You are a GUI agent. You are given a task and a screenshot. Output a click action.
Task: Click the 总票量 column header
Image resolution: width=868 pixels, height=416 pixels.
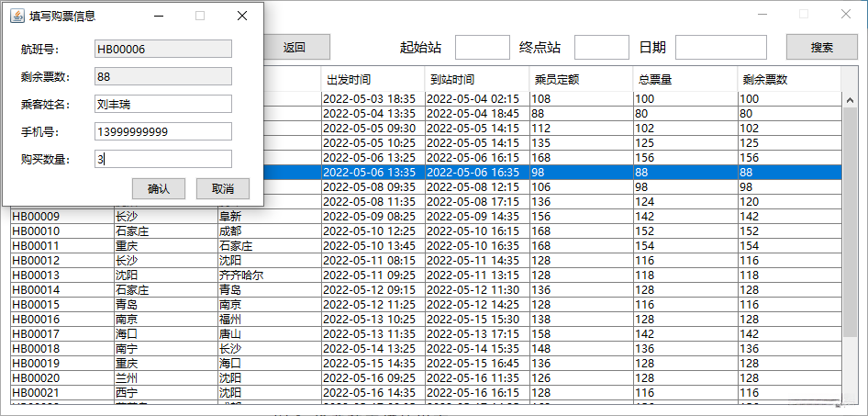coord(684,79)
